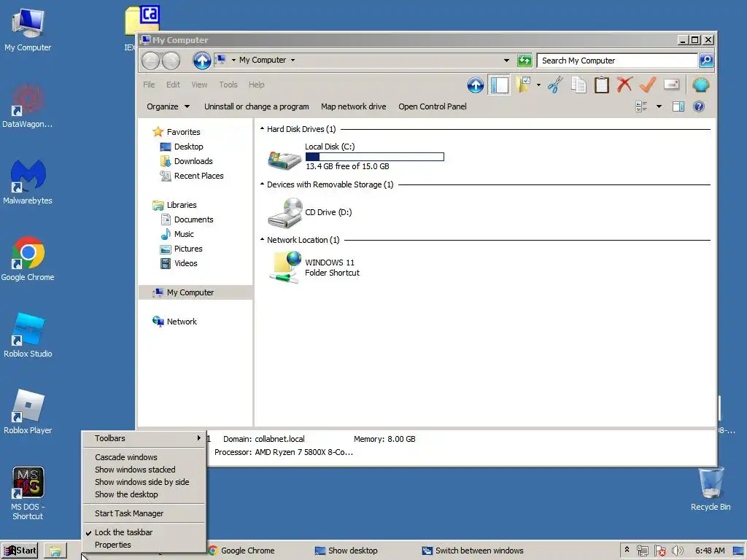Click Map network drive
This screenshot has width=747, height=560.
[354, 106]
